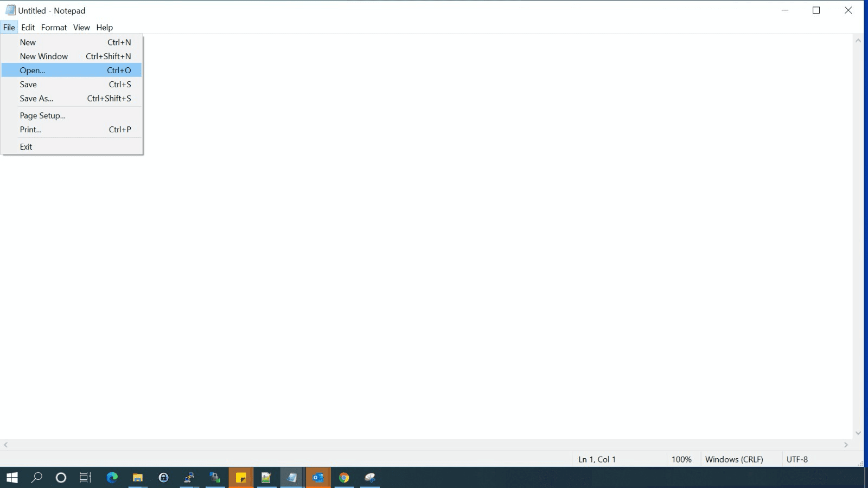Open the Format menu
This screenshot has width=868, height=488.
click(x=54, y=27)
